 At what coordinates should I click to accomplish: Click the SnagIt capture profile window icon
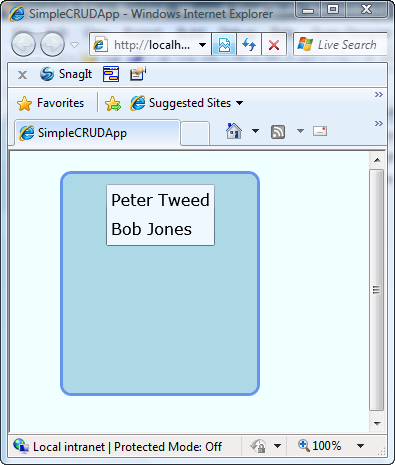pos(111,74)
